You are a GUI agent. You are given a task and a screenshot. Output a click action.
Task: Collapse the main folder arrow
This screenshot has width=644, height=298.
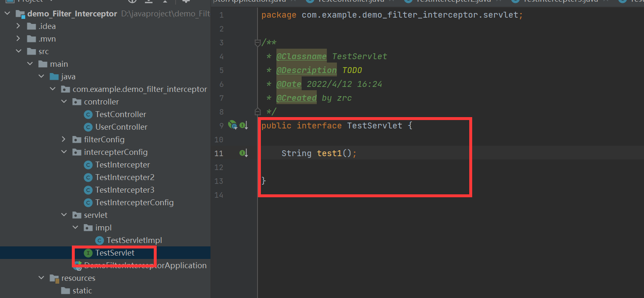point(30,64)
